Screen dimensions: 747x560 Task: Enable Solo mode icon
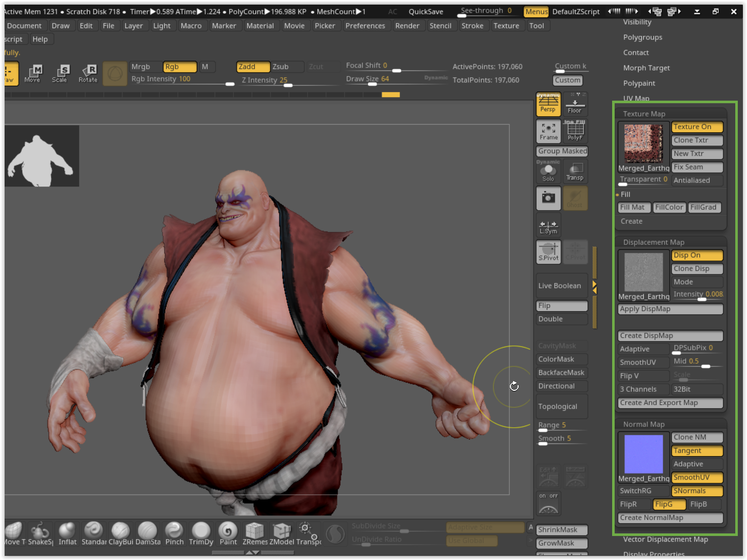click(x=548, y=171)
